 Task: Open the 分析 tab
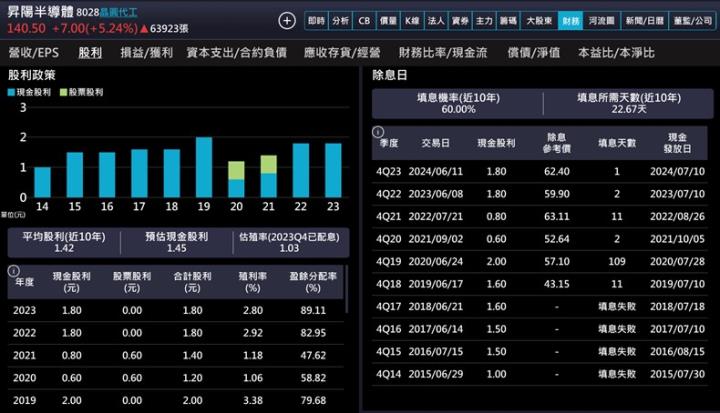point(340,21)
